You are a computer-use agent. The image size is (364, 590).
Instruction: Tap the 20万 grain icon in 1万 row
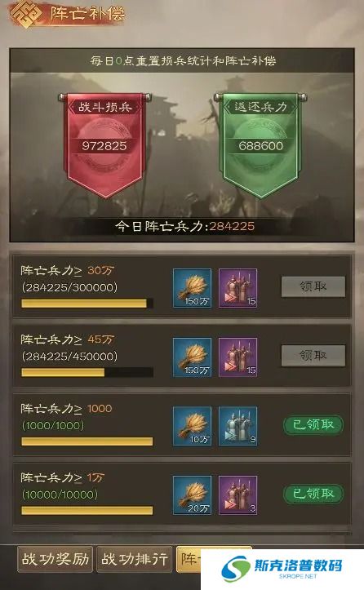[192, 495]
